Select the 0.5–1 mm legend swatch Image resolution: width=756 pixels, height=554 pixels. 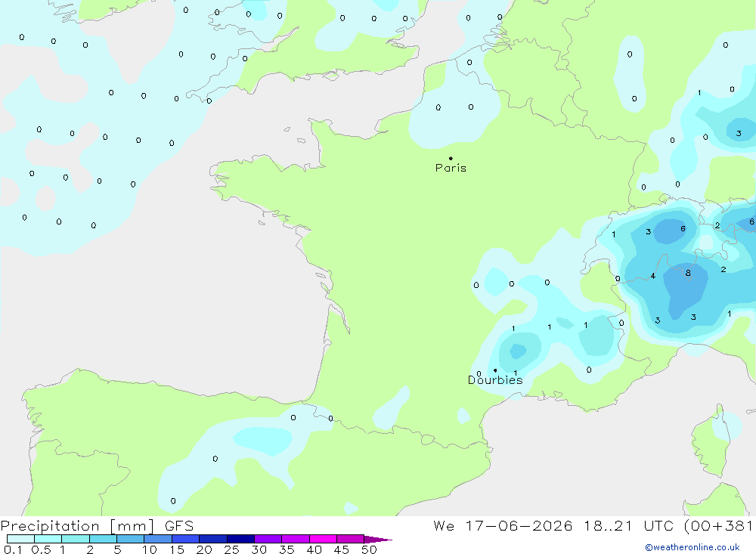[48, 539]
